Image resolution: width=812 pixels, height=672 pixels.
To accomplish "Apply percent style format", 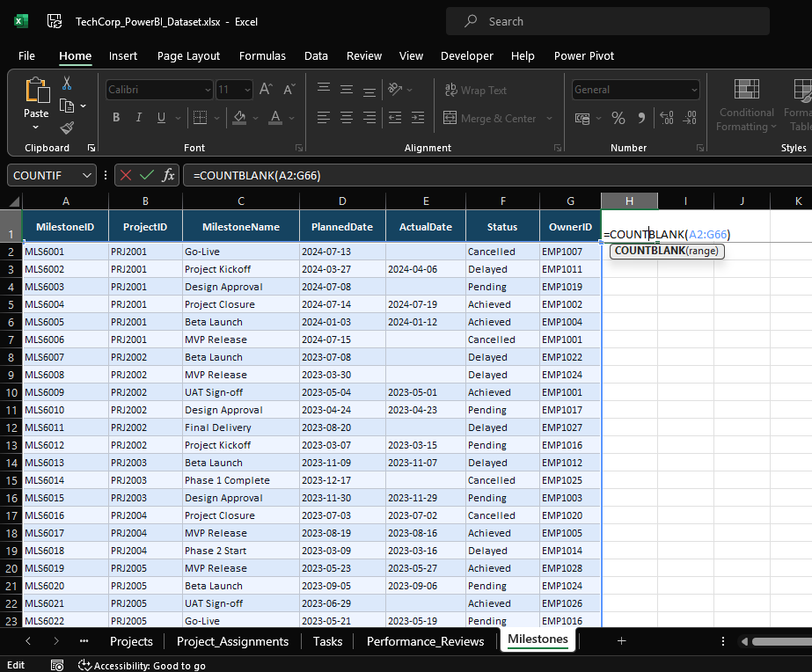I will [618, 118].
